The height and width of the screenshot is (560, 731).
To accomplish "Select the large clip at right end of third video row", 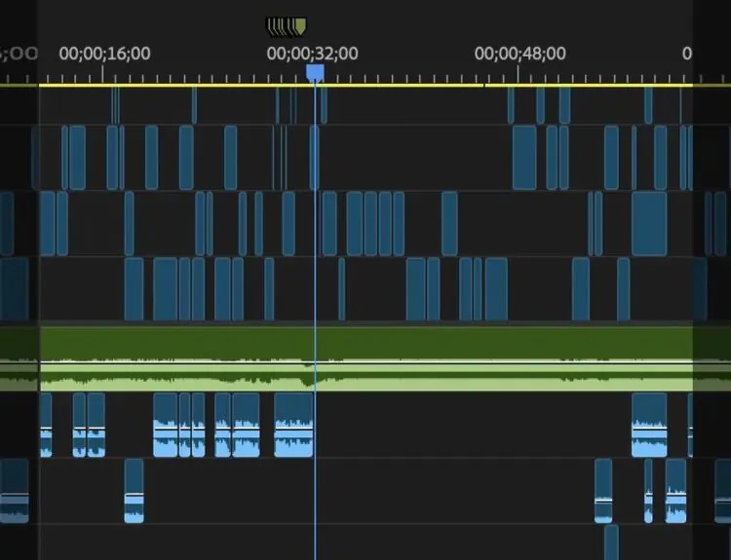I will 649,223.
